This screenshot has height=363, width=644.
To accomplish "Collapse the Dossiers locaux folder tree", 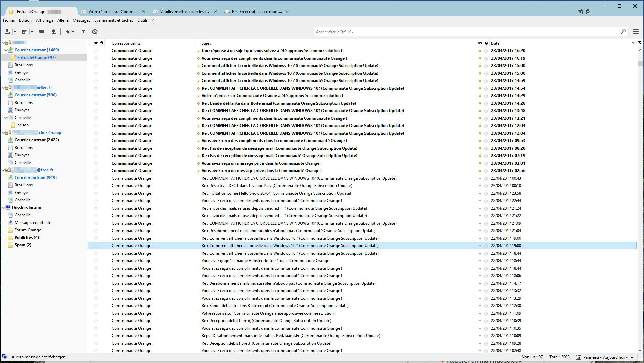I will point(3,208).
